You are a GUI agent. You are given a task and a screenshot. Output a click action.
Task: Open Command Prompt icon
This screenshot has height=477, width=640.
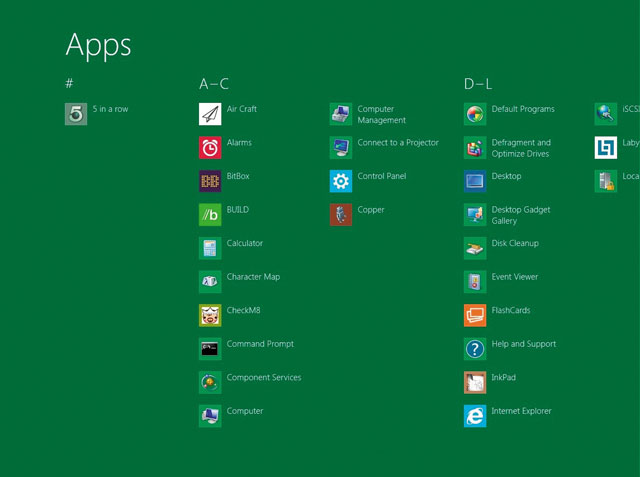pyautogui.click(x=210, y=348)
